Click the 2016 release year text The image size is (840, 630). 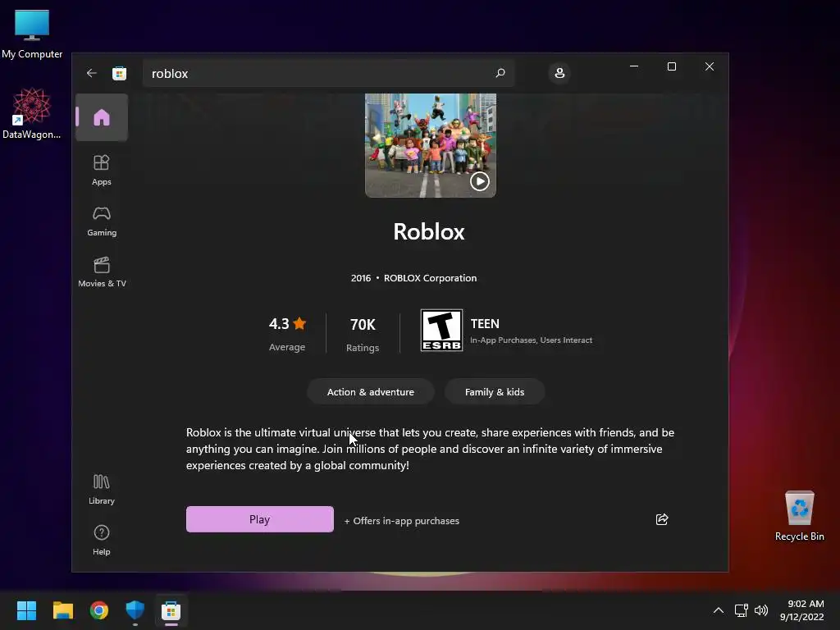[361, 278]
